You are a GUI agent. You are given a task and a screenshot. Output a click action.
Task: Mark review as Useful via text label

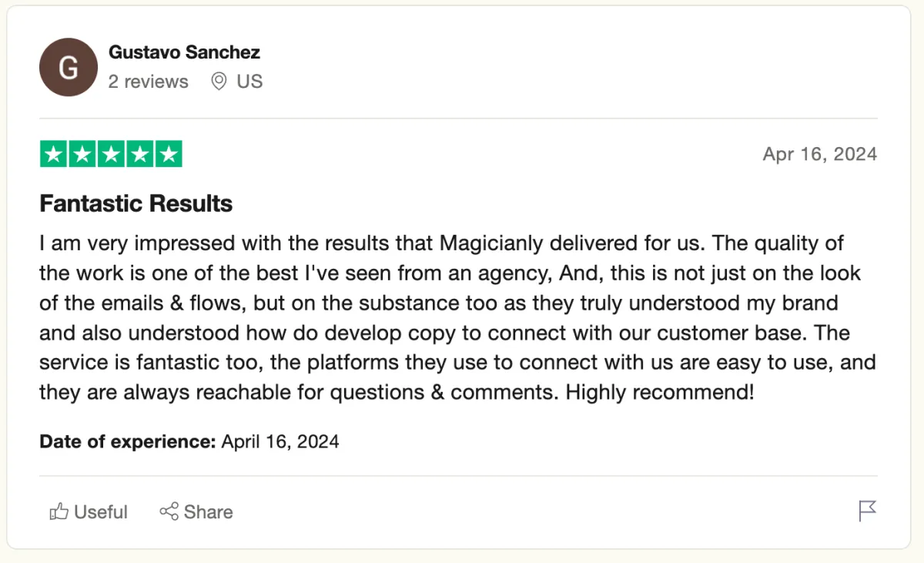click(101, 512)
